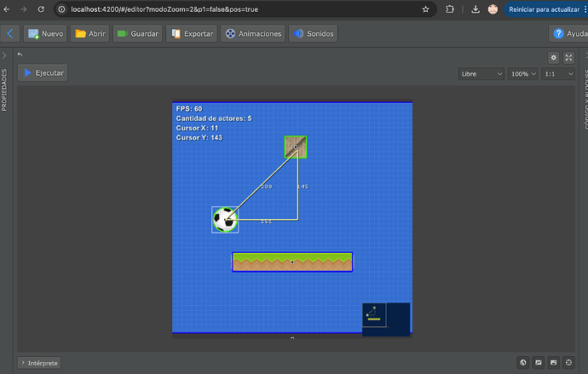
Task: Toggle fullscreen canvas mode icon
Action: coord(568,58)
